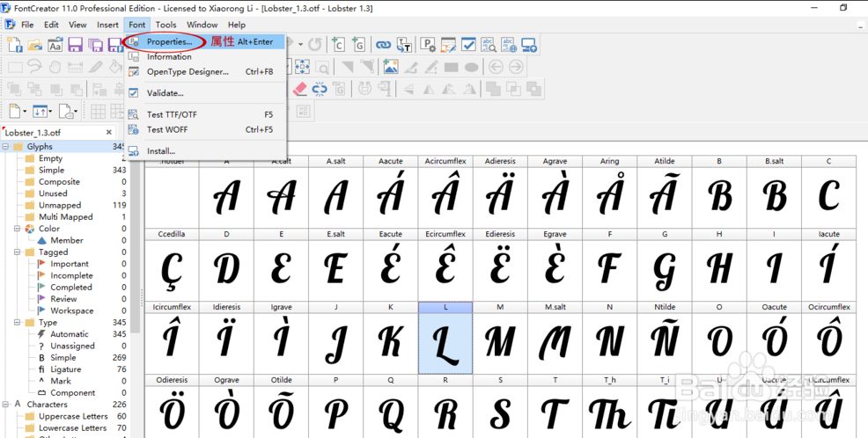This screenshot has width=868, height=438.
Task: Expand the Characters tree node
Action: (6, 405)
